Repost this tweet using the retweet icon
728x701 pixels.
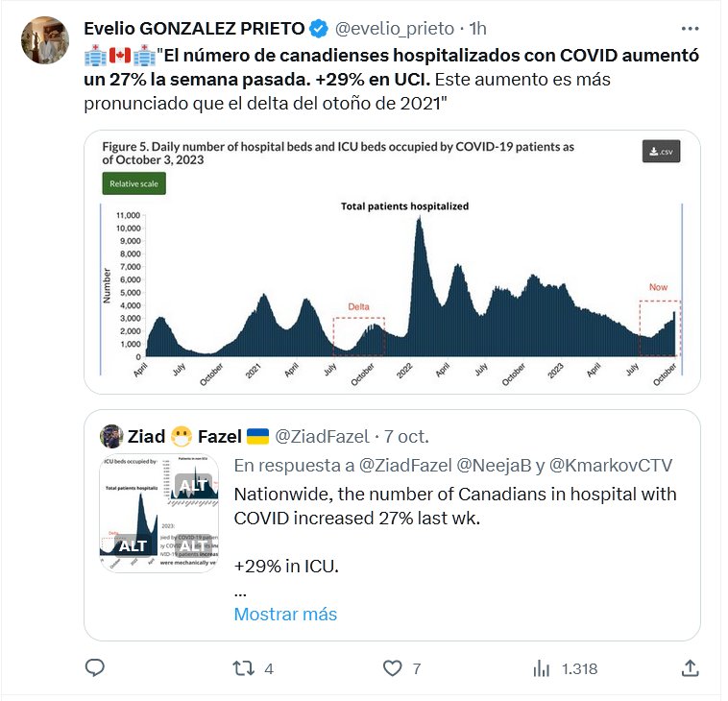(243, 668)
